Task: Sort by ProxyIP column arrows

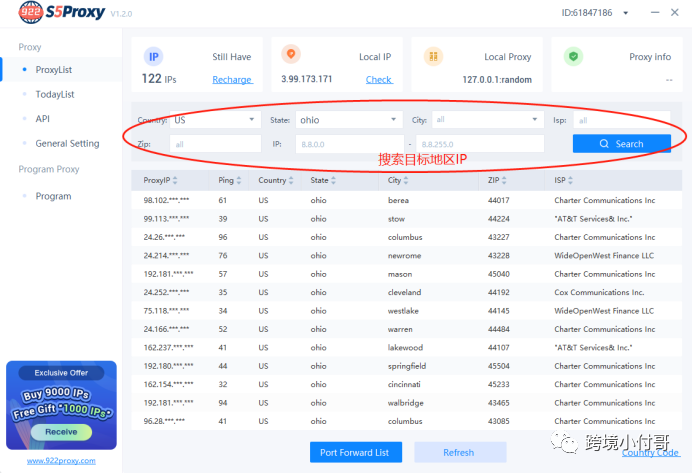Action: [x=175, y=180]
